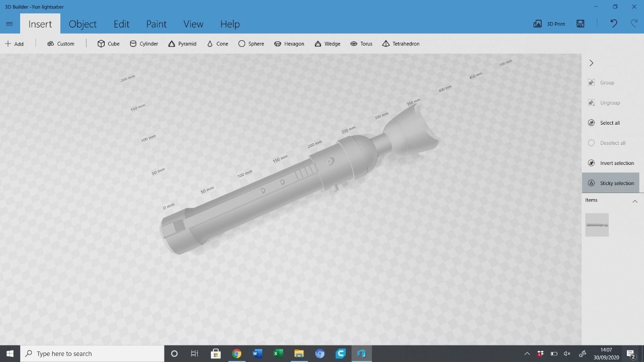
Task: Save the model with floppy disk icon
Action: (581, 24)
